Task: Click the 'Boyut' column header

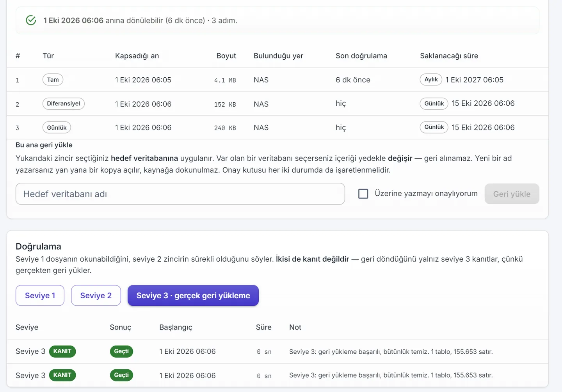Action: (x=226, y=56)
